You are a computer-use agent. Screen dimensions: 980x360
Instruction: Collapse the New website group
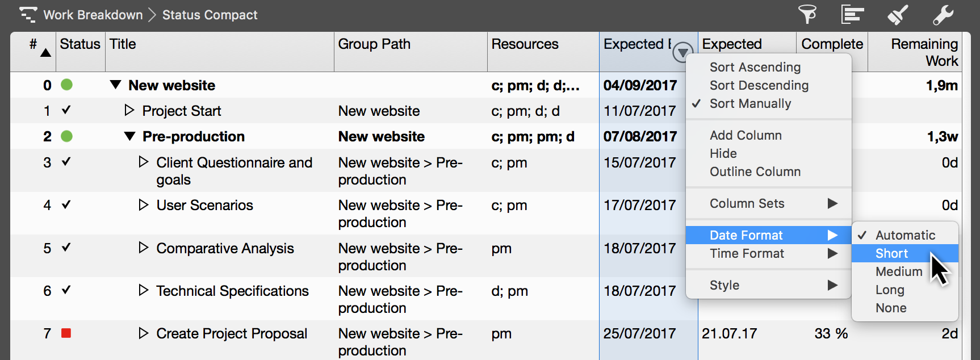(116, 85)
